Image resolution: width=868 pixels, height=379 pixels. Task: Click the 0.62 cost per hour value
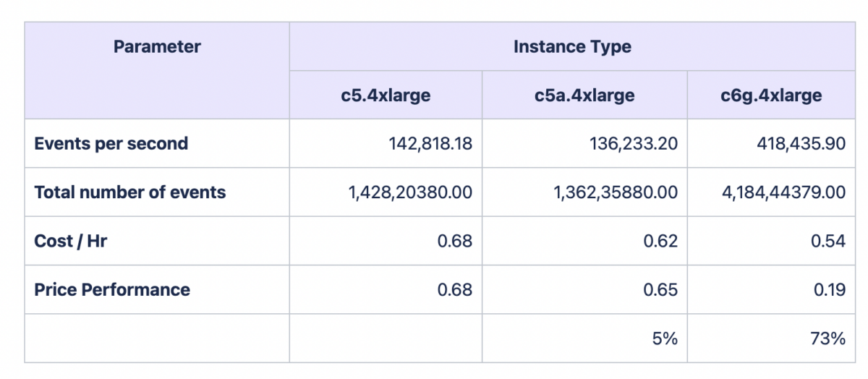[x=660, y=241]
